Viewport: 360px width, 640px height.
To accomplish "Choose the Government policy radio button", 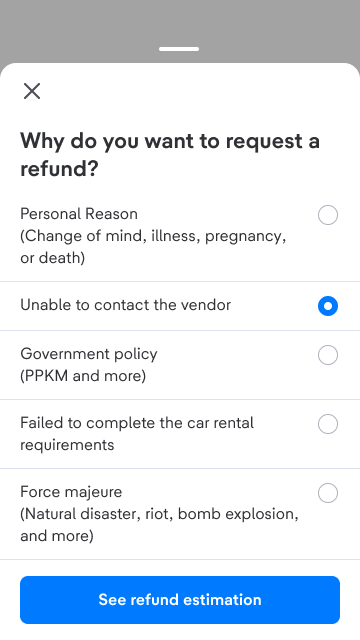I will [x=328, y=355].
